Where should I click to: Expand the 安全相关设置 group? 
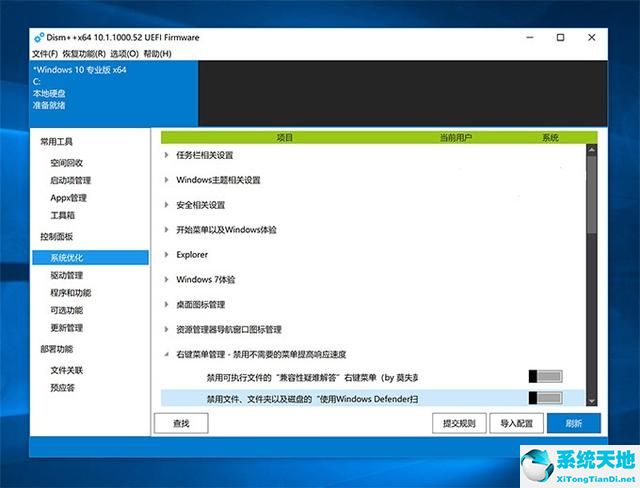pyautogui.click(x=166, y=205)
